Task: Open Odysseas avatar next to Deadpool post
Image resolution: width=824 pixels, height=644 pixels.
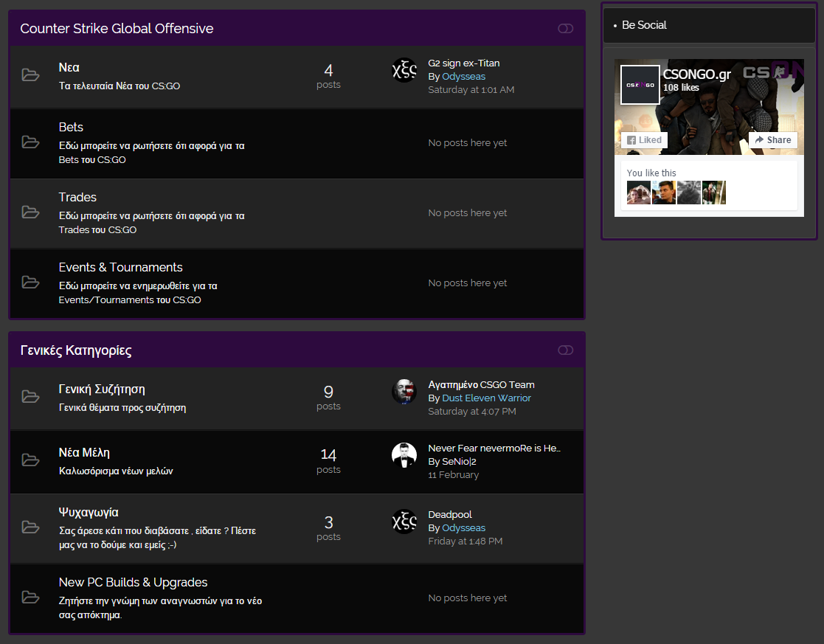Action: pyautogui.click(x=404, y=522)
